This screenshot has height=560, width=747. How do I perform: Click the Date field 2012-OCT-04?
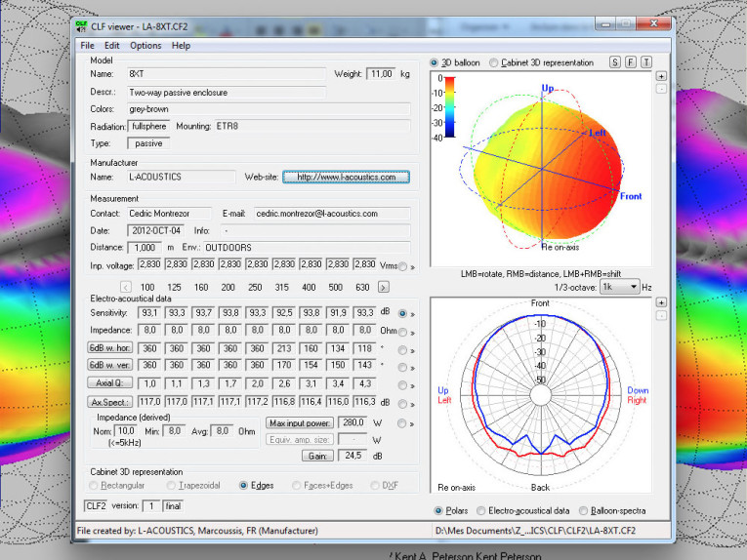pos(156,231)
